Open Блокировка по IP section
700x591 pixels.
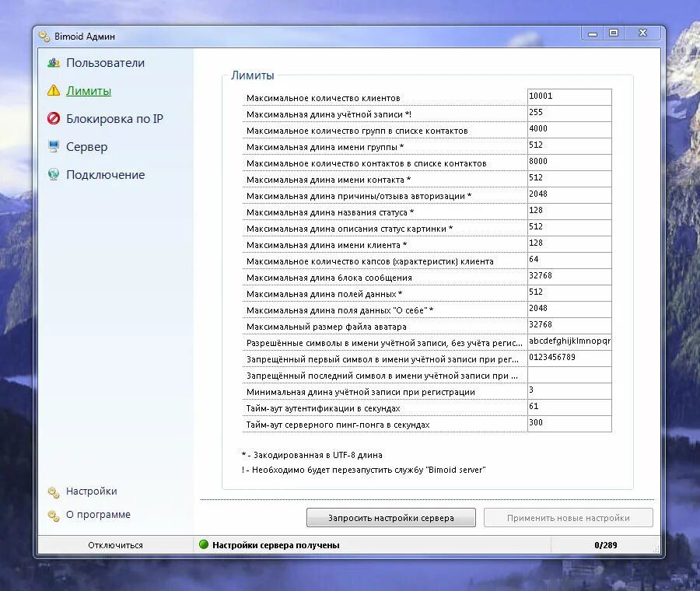115,119
